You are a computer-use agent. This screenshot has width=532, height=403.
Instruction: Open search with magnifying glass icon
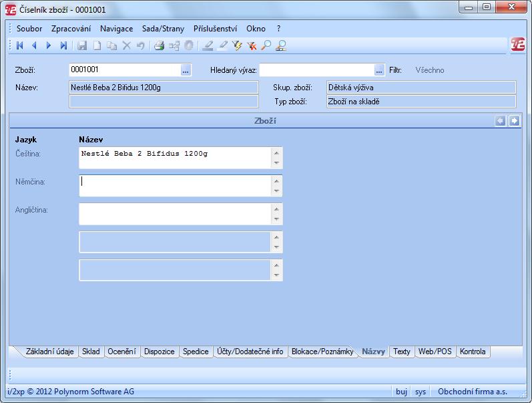[266, 45]
